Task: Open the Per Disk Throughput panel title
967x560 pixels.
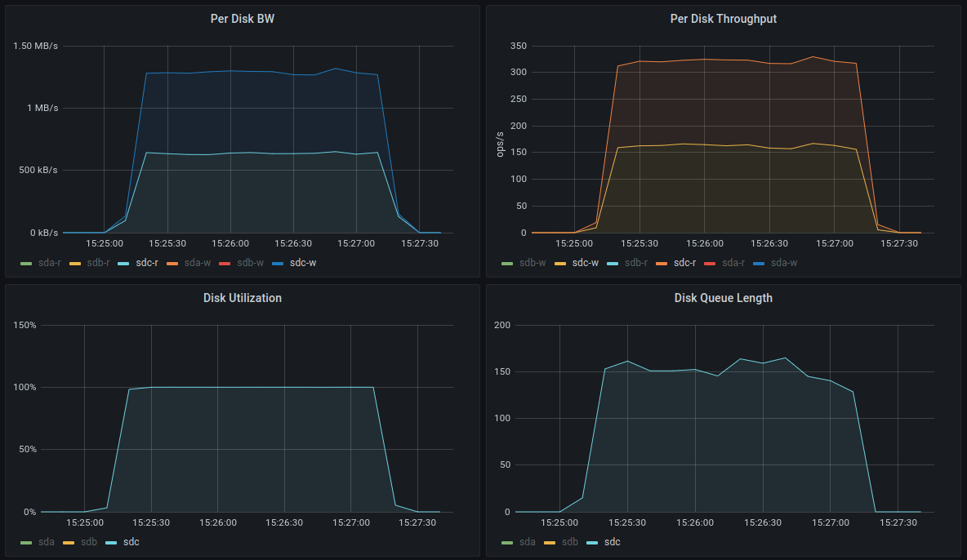Action: tap(724, 19)
